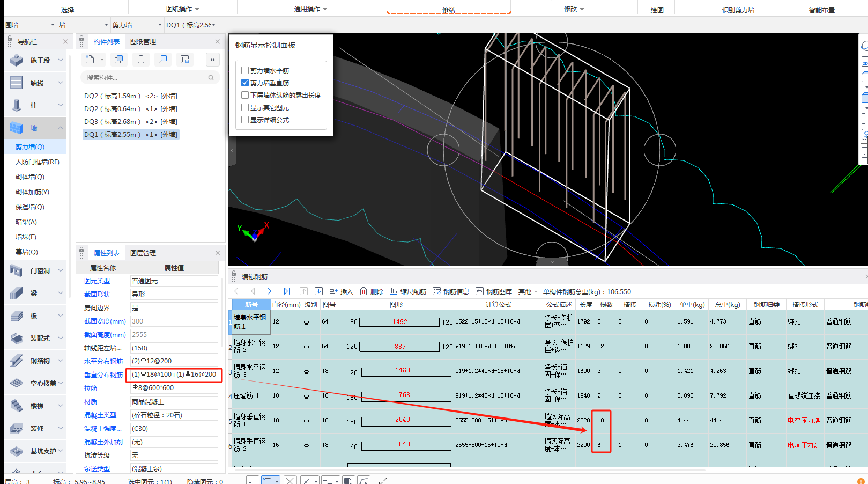Switch to 属性列表 tab

point(107,253)
